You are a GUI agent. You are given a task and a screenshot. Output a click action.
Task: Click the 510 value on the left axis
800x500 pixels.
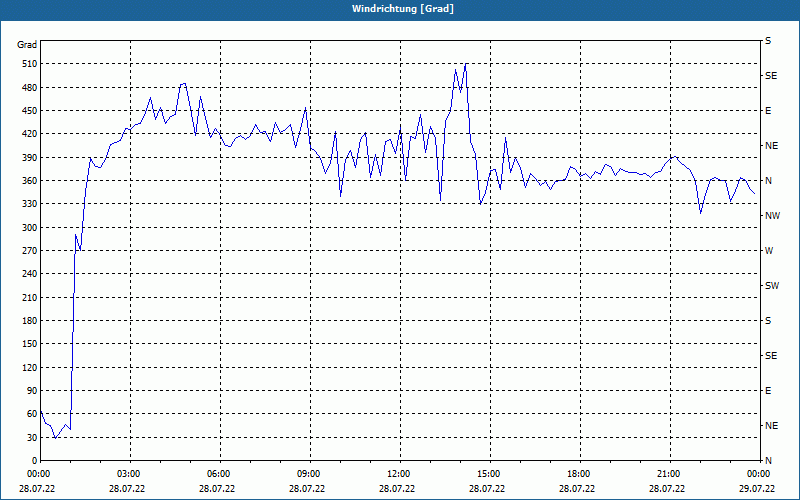(x=30, y=64)
